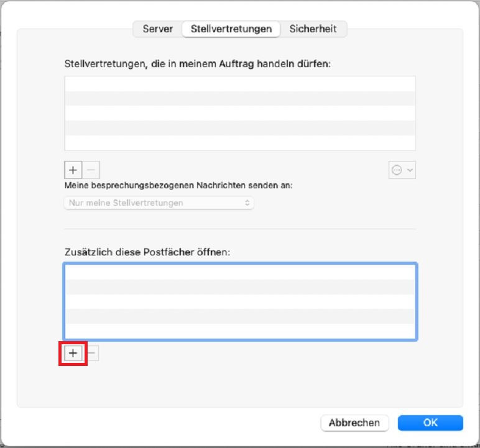
Task: Click the middle row of the delegates list
Action: [x=240, y=113]
